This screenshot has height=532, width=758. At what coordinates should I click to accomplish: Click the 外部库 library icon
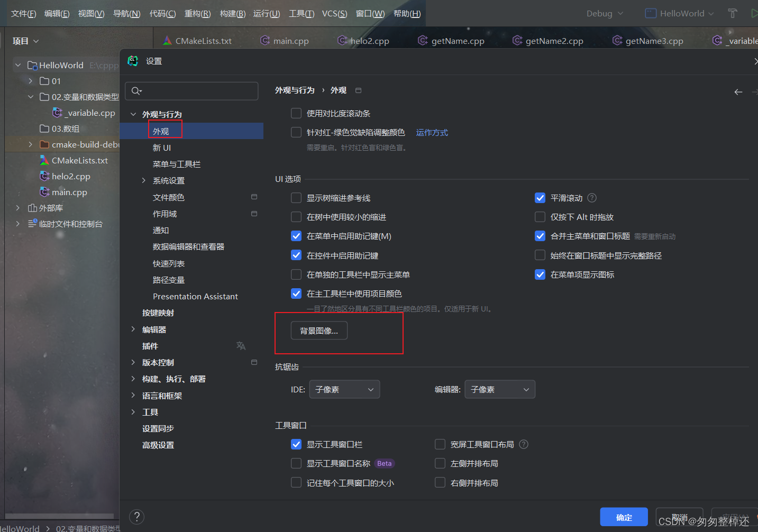tap(32, 208)
